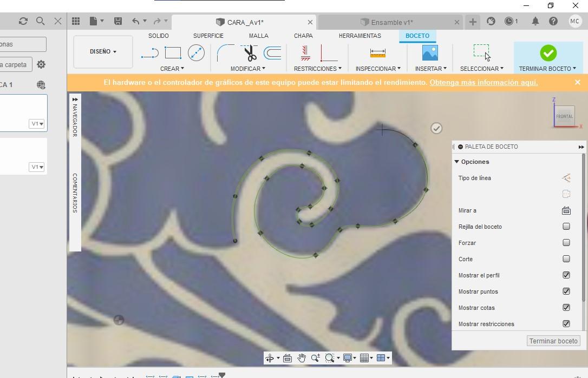Click the FRONTAL view cube face
The height and width of the screenshot is (378, 588).
coord(564,116)
